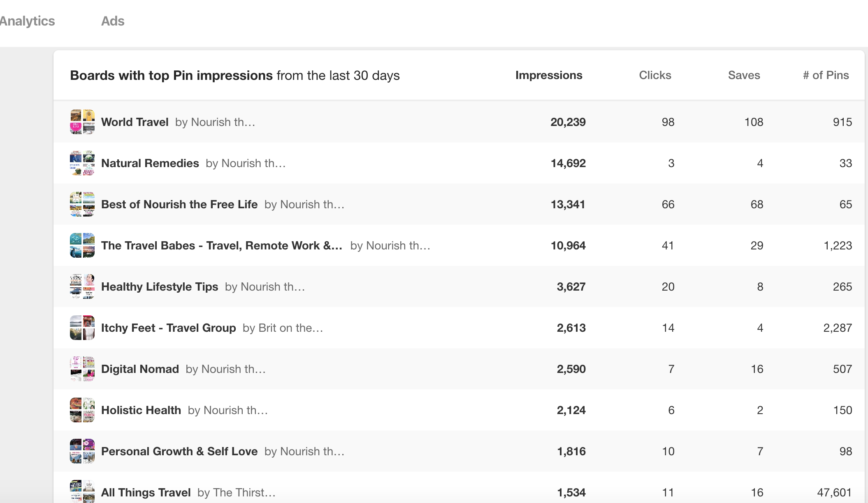
Task: Click the Digital Nomad board thumbnail
Action: click(82, 369)
